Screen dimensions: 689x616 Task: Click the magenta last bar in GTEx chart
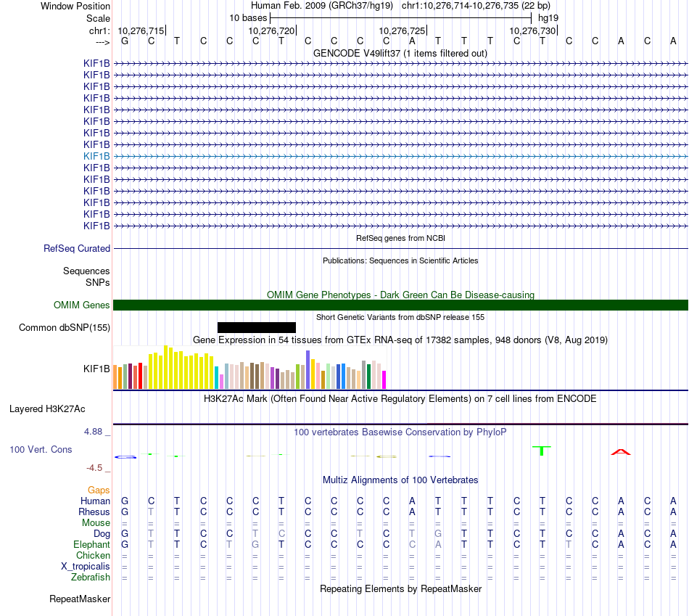click(x=384, y=380)
